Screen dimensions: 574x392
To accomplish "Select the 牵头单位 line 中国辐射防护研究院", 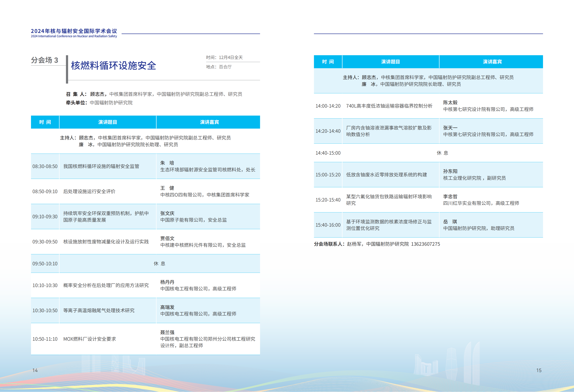I will 99,103.
